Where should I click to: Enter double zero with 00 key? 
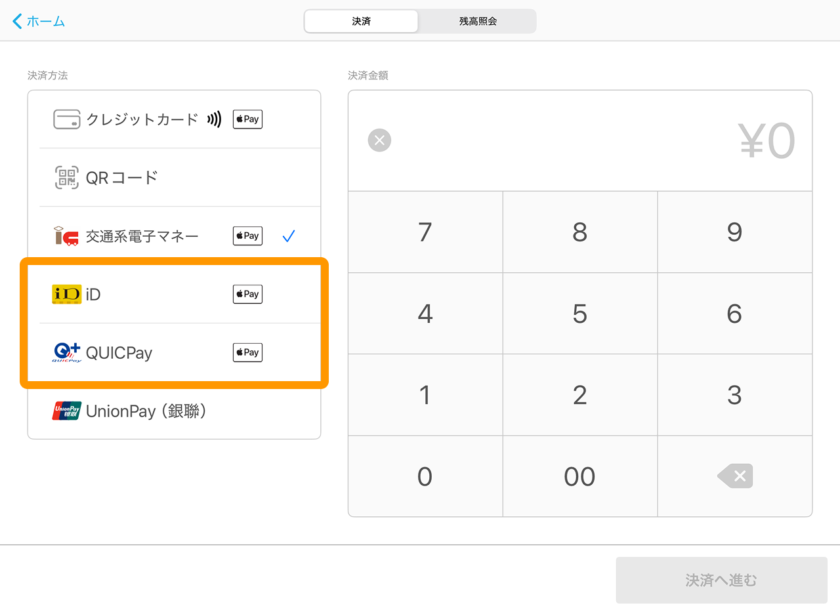pyautogui.click(x=579, y=477)
